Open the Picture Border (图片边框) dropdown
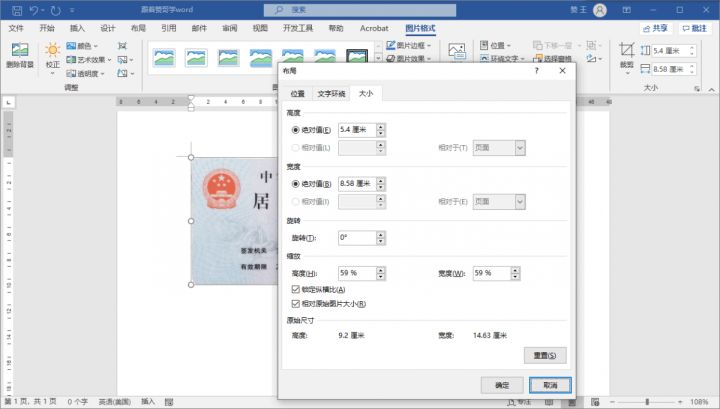Image resolution: width=720 pixels, height=409 pixels. 409,45
